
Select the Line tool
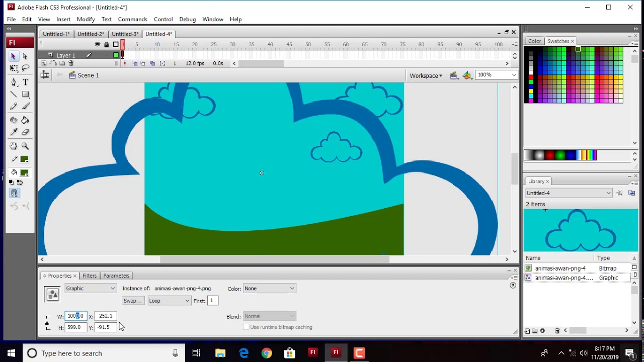pos(14,94)
